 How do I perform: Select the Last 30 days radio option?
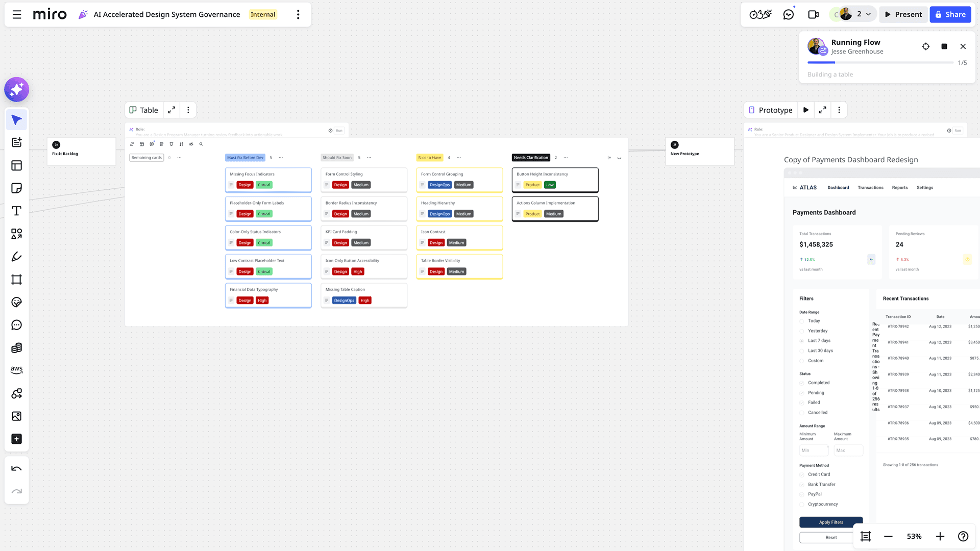(x=802, y=351)
